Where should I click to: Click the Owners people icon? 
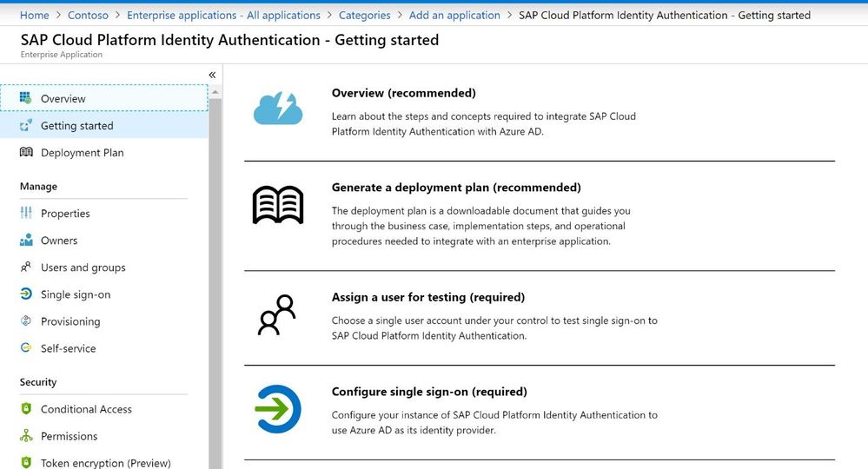26,240
